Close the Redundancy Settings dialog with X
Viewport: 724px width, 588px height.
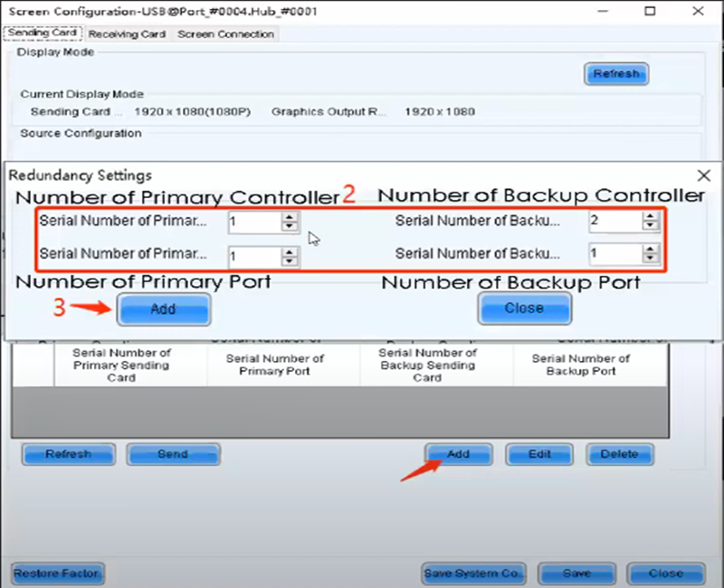pyautogui.click(x=704, y=175)
